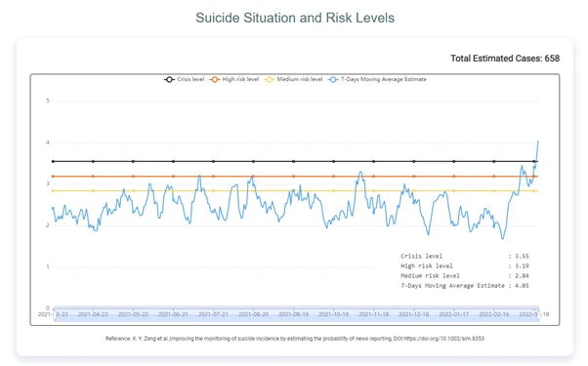
Task: Click the blue moving average legend marker
Action: (x=333, y=79)
